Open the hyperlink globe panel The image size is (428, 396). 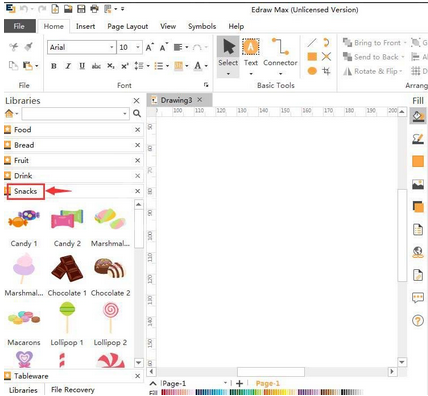coord(418,252)
